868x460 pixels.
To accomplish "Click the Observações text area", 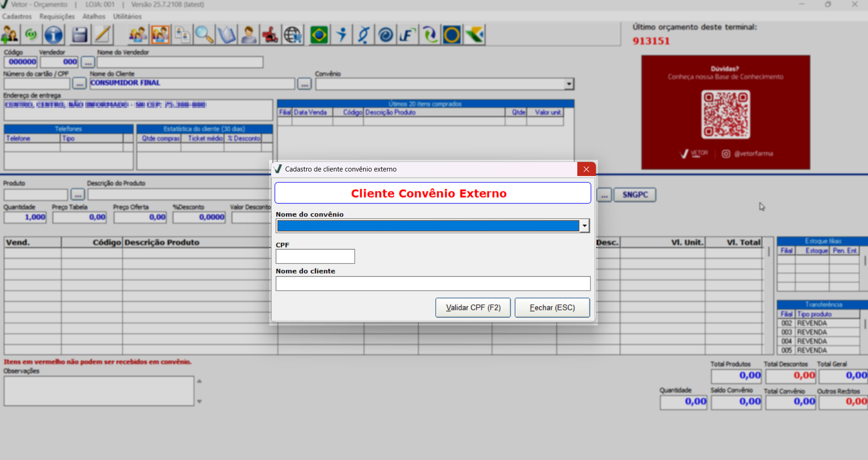I will 99,391.
